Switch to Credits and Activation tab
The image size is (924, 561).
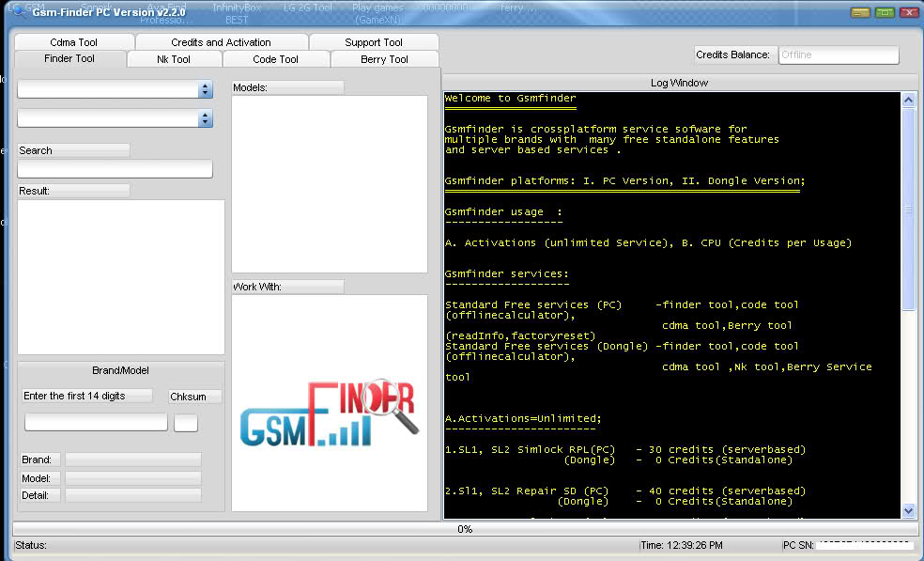(222, 42)
